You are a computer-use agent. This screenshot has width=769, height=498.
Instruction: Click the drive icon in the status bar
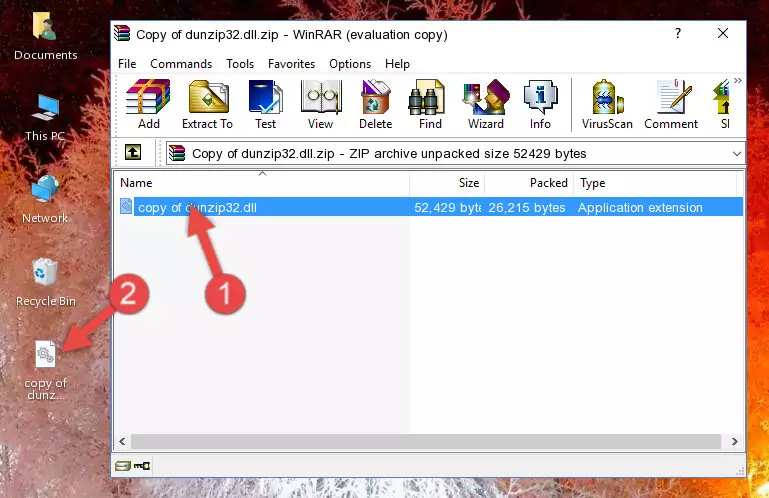tap(123, 466)
